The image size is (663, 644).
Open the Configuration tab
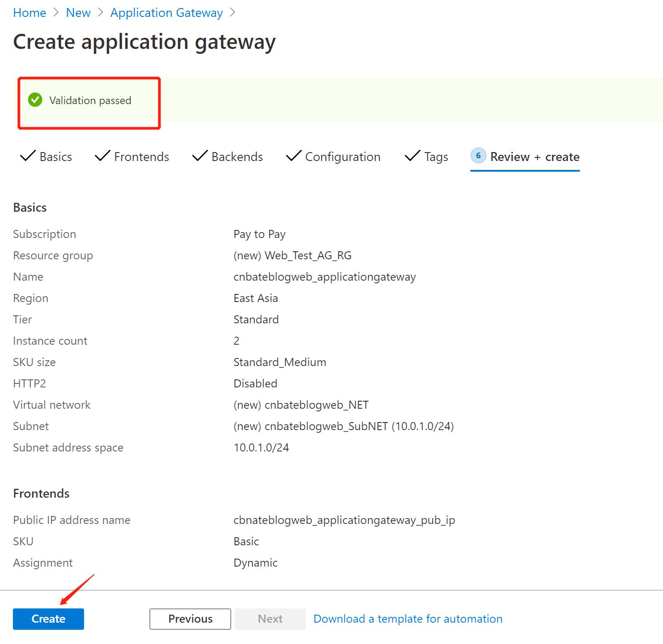[342, 157]
